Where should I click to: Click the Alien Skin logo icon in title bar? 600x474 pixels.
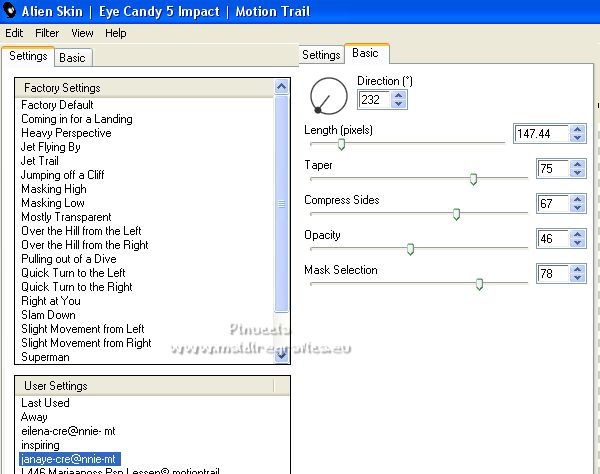coord(9,11)
